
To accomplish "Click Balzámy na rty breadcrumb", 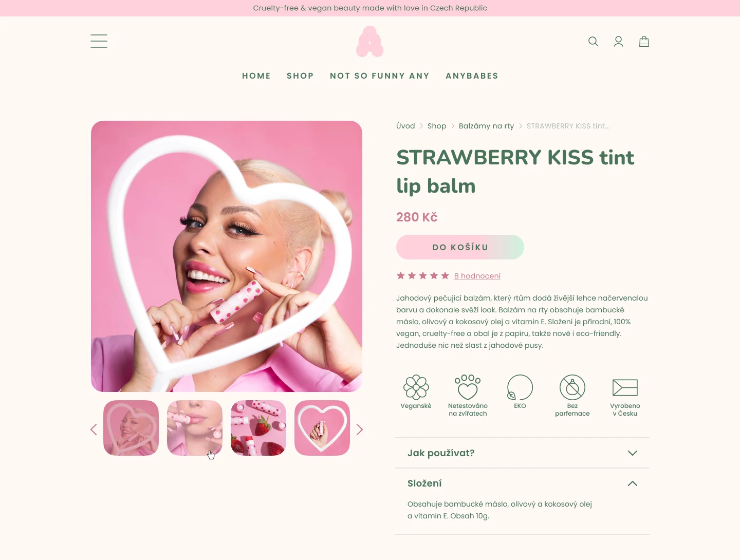I will click(x=486, y=126).
